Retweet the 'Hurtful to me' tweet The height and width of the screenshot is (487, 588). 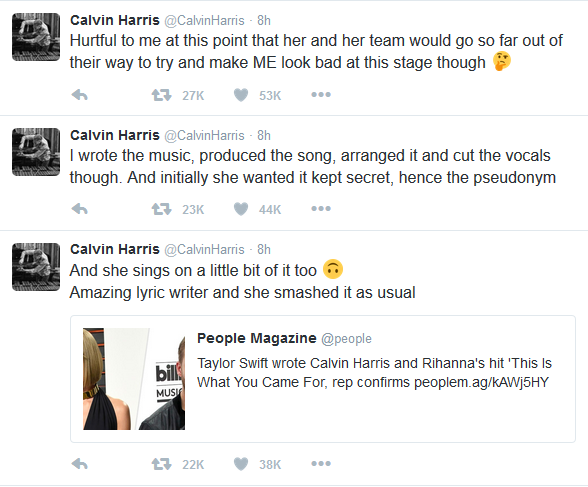click(x=162, y=95)
